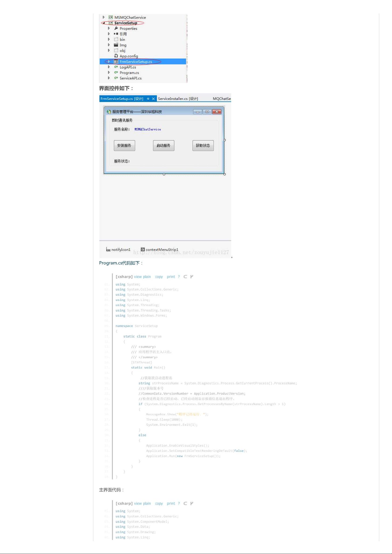
Task: Click the pin icon on FrmServiceSetup.cs tab
Action: point(148,99)
